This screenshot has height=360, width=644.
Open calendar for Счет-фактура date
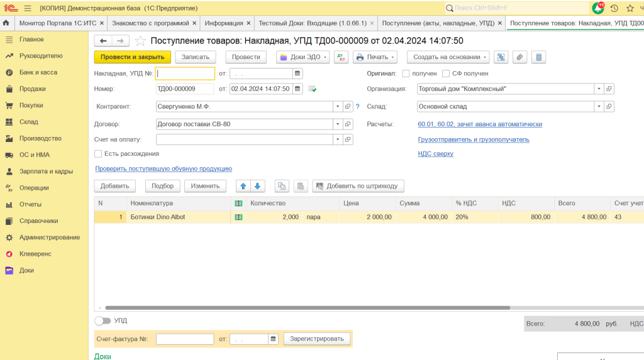click(x=273, y=339)
